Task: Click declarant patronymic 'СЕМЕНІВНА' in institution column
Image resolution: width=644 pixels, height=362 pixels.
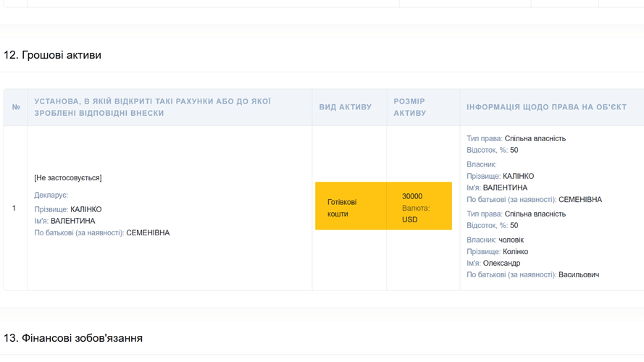Action: pos(148,232)
